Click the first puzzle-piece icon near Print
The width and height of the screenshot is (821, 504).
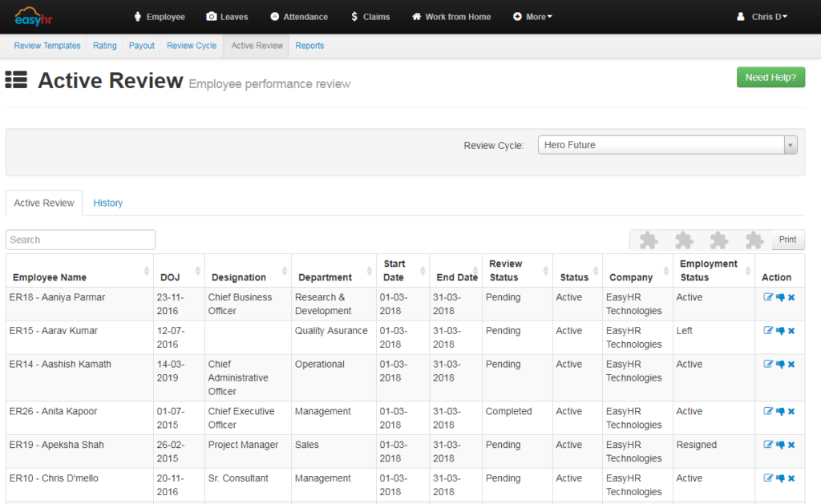coord(649,240)
